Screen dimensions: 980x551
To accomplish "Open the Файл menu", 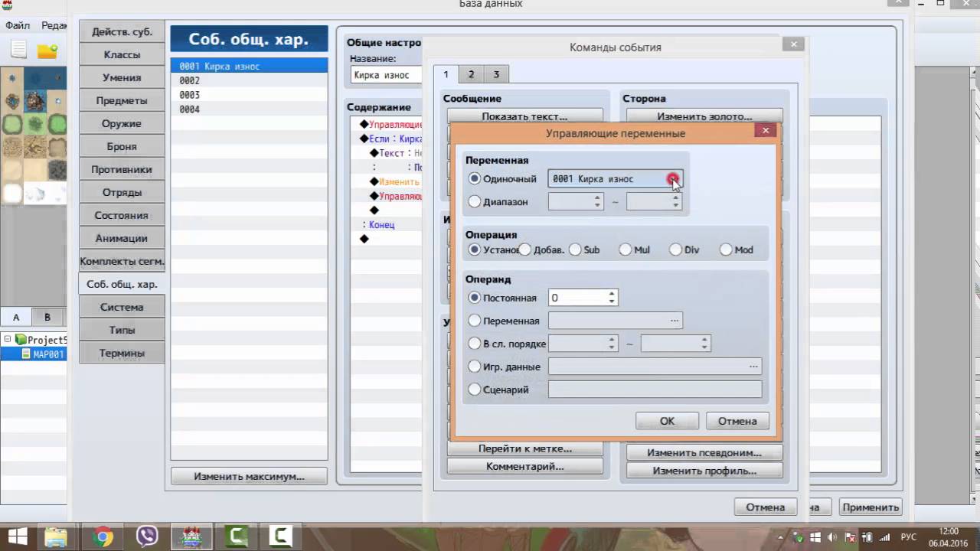I will [x=18, y=25].
